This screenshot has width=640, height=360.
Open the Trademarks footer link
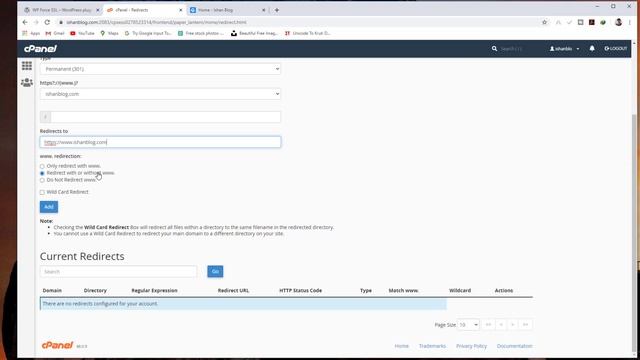(x=432, y=346)
